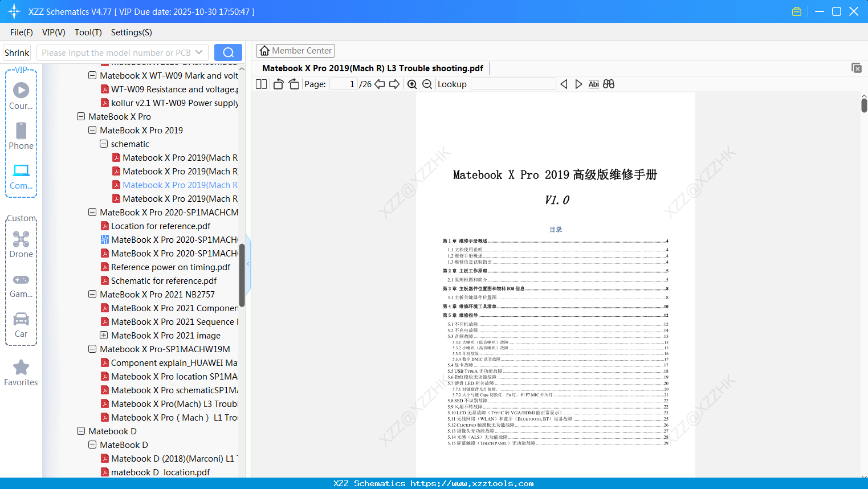Image resolution: width=868 pixels, height=489 pixels.
Task: Open the Course section in the sidebar
Action: (x=21, y=96)
